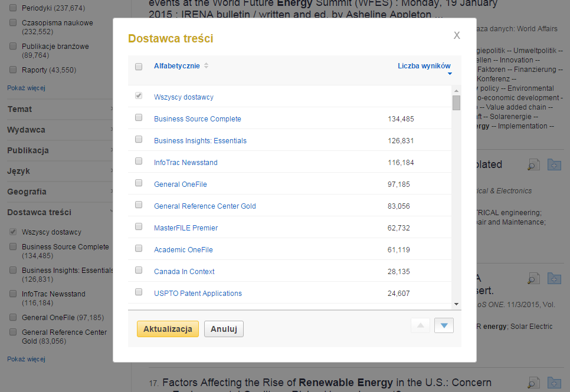This screenshot has height=392, width=570.
Task: Open General OneFile link in dialog
Action: 181,184
